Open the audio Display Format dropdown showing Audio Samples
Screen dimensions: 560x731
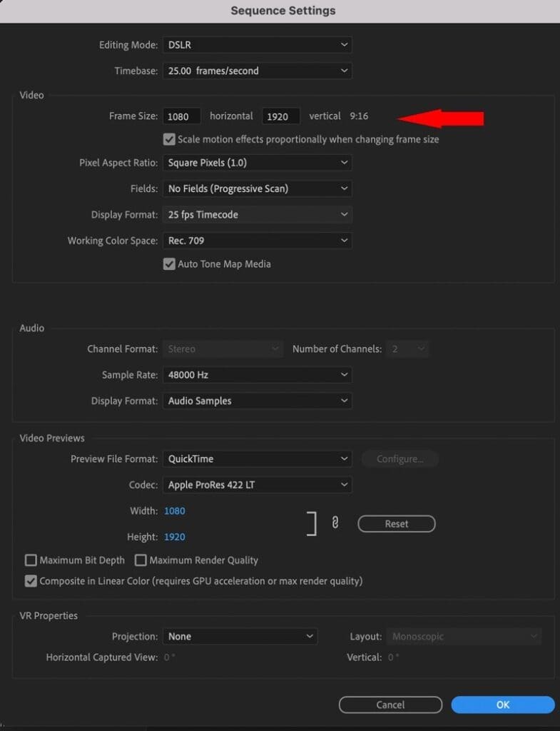(257, 401)
